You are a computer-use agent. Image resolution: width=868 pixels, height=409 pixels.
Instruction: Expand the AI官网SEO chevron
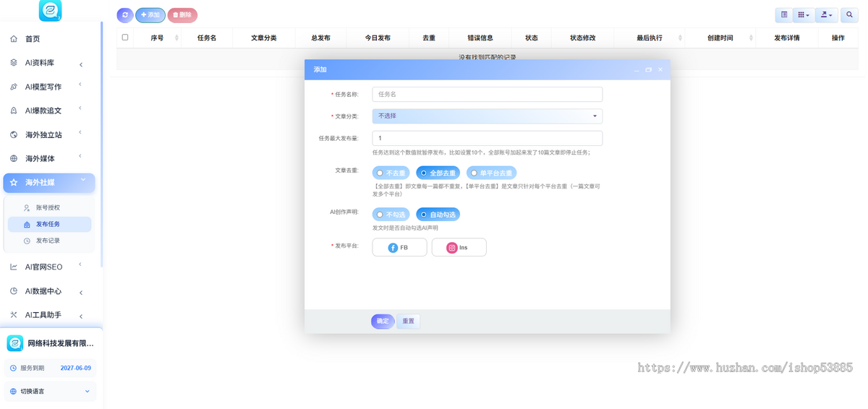pyautogui.click(x=80, y=264)
